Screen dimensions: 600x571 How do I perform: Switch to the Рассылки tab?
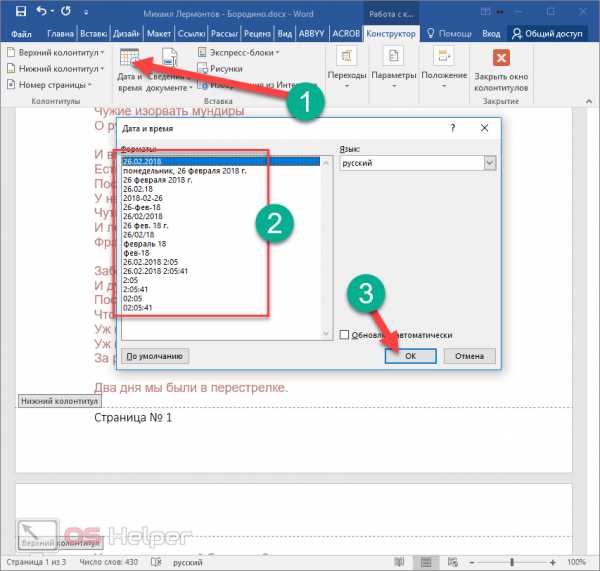pyautogui.click(x=224, y=34)
